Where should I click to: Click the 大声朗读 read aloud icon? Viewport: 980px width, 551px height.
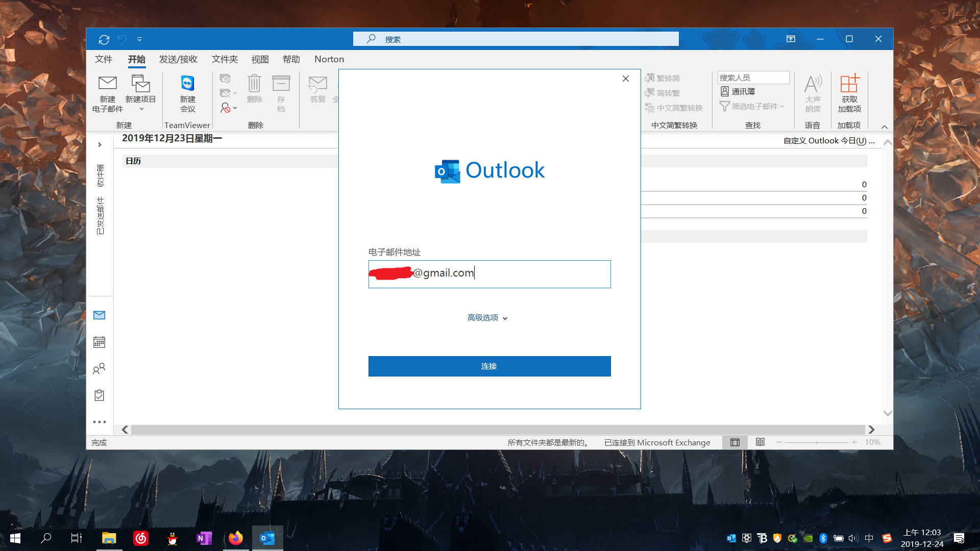tap(813, 84)
